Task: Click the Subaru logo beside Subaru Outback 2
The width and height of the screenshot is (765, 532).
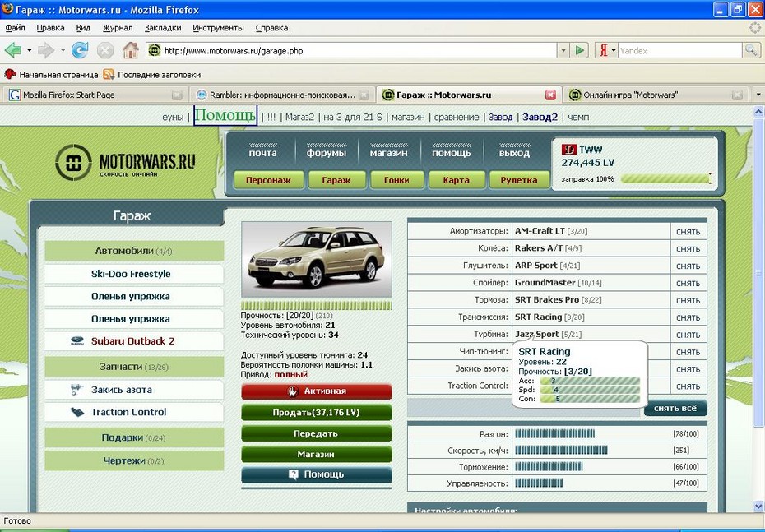Action: pos(77,341)
